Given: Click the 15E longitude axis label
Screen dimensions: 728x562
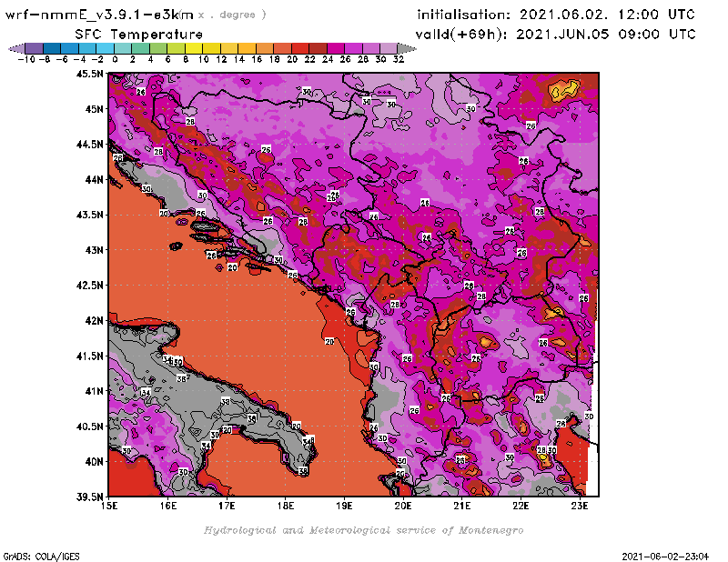Looking at the screenshot, I should tap(109, 506).
